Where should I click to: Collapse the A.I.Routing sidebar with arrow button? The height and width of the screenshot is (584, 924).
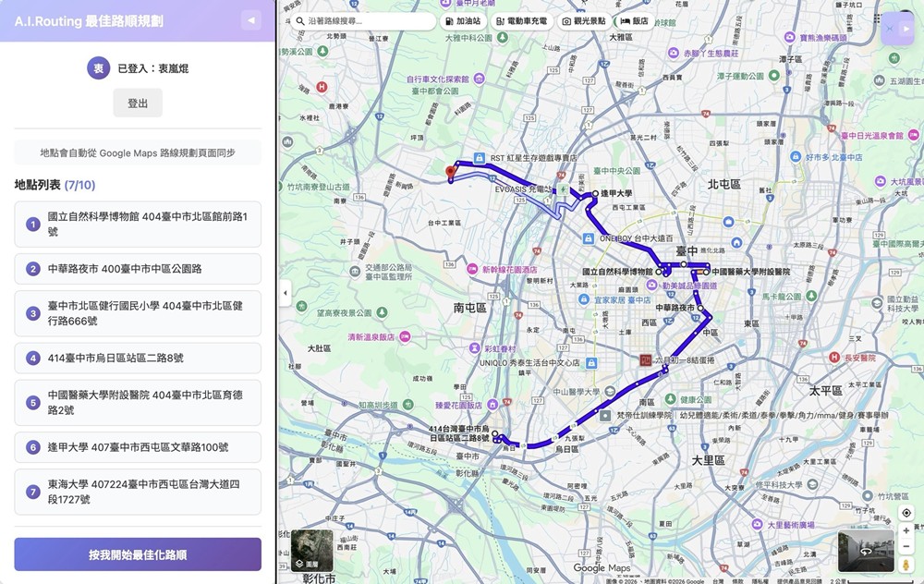coord(249,20)
